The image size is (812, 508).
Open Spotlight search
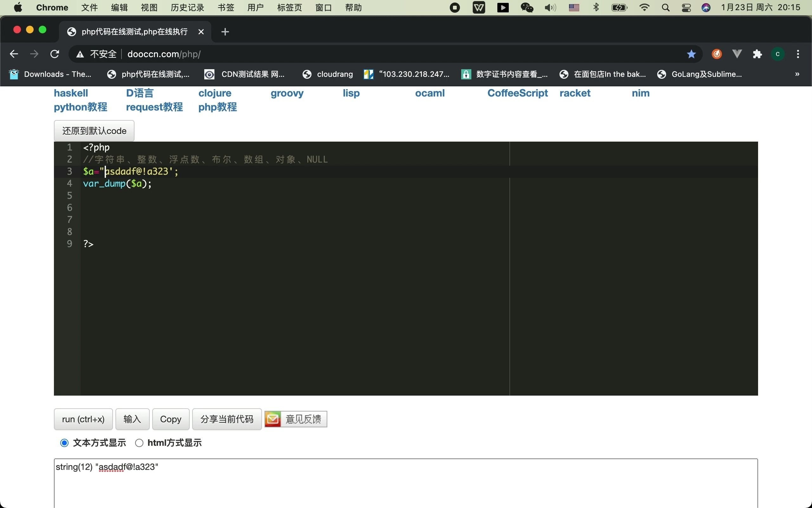tap(666, 7)
